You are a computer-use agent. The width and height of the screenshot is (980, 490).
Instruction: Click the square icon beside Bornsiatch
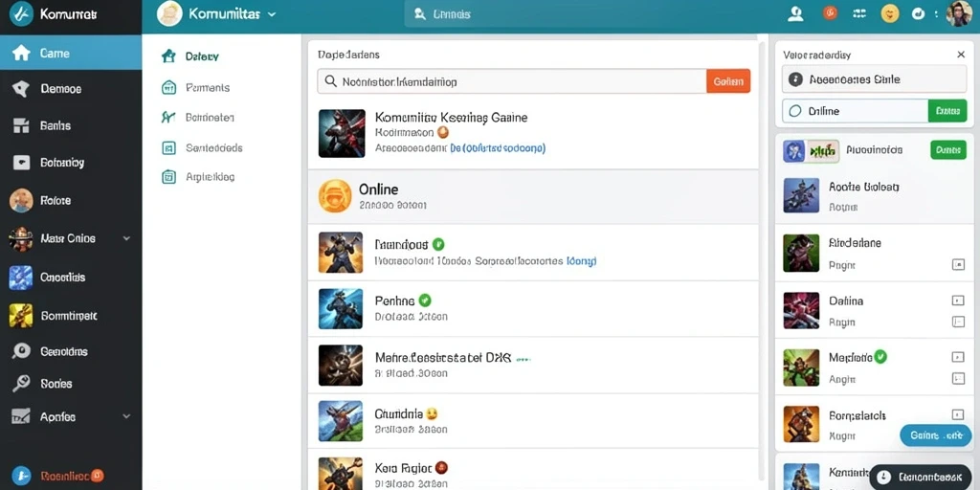point(957,414)
